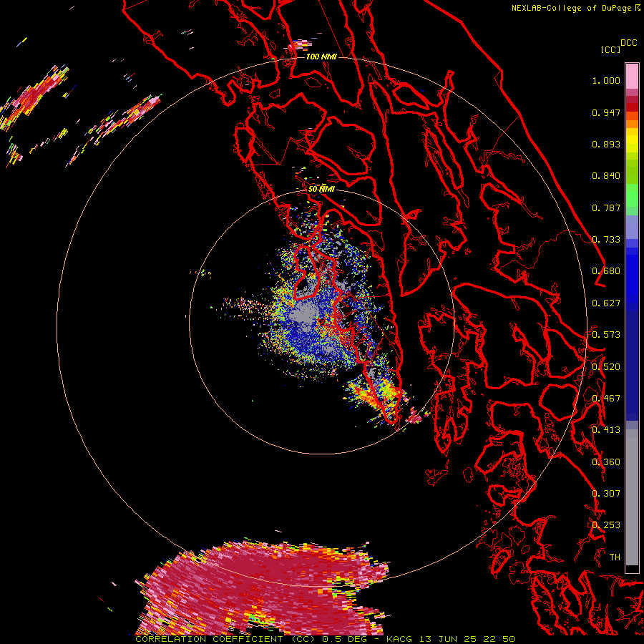The height and width of the screenshot is (644, 644).
Task: Click the 0.413 color scale value
Action: 606,430
